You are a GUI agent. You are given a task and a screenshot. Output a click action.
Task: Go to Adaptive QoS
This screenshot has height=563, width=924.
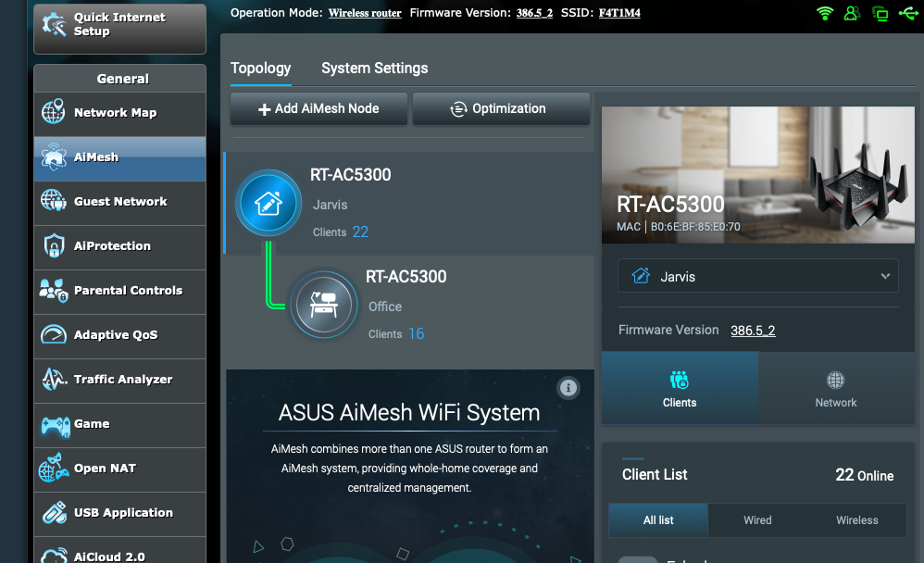point(119,337)
